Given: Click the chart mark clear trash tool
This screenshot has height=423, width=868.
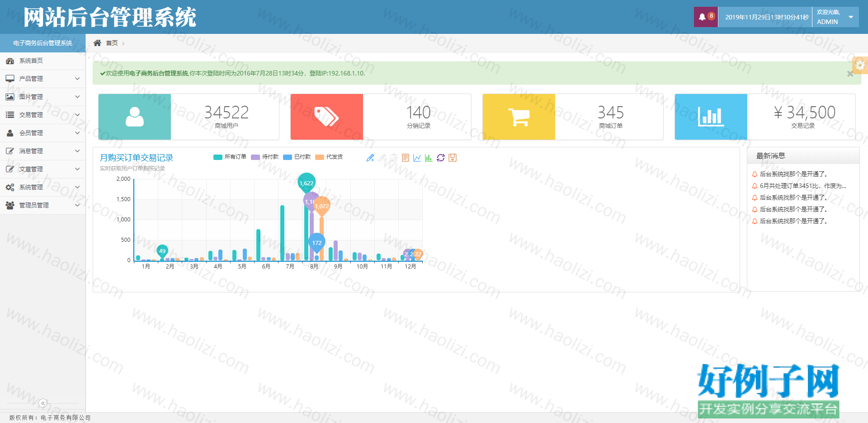Looking at the screenshot, I should 394,158.
